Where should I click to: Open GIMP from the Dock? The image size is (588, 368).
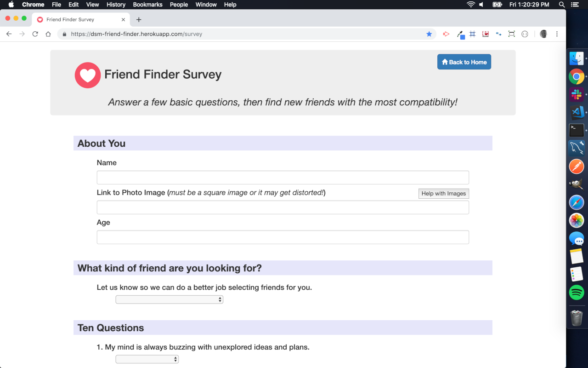click(x=577, y=184)
